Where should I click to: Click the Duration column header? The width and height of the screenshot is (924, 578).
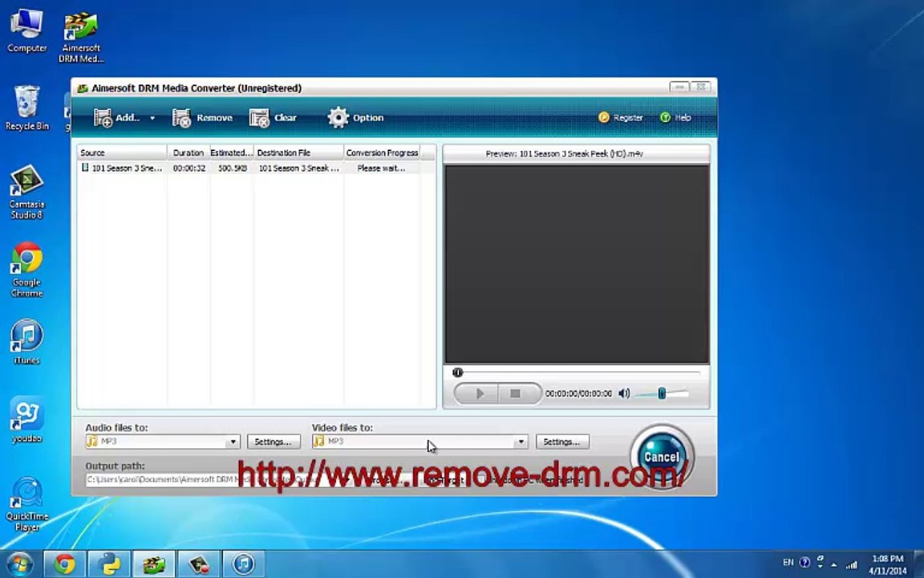188,153
